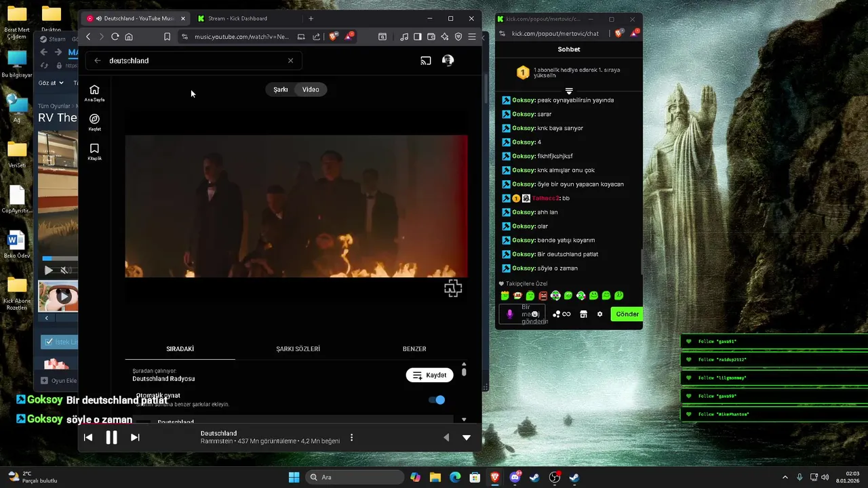Toggle the Otomatik oynat switch
This screenshot has width=868, height=488.
click(x=437, y=400)
